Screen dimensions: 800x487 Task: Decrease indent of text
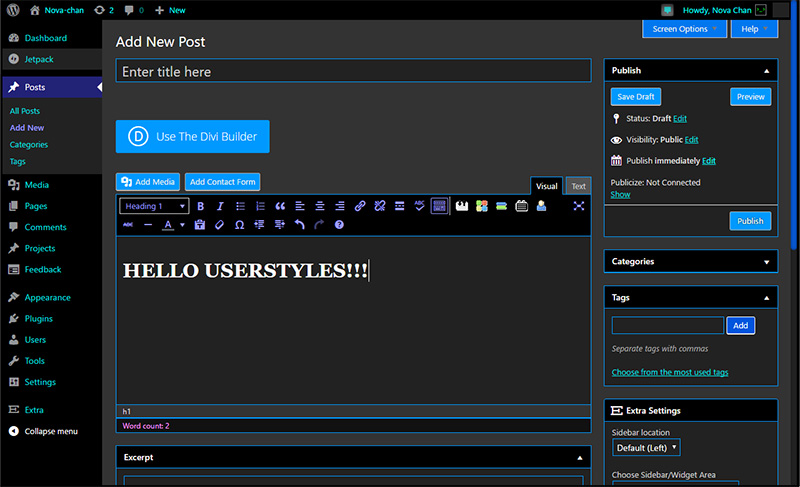(259, 225)
